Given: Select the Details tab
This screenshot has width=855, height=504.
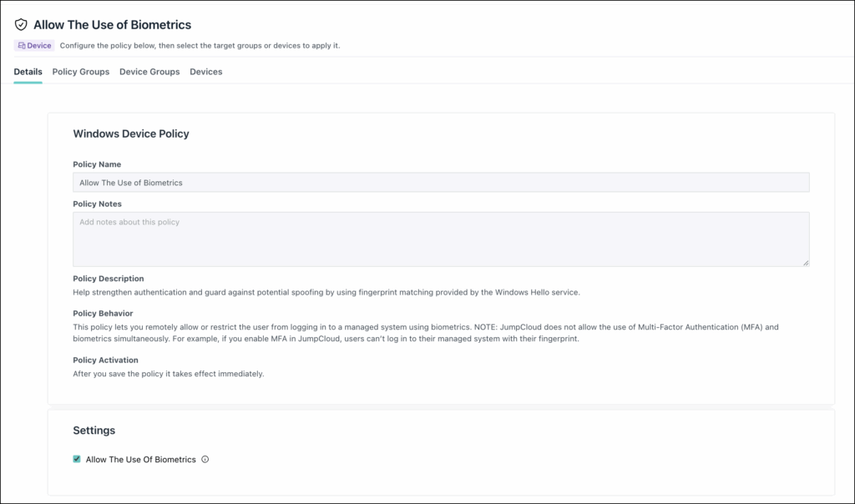Looking at the screenshot, I should click(x=28, y=72).
